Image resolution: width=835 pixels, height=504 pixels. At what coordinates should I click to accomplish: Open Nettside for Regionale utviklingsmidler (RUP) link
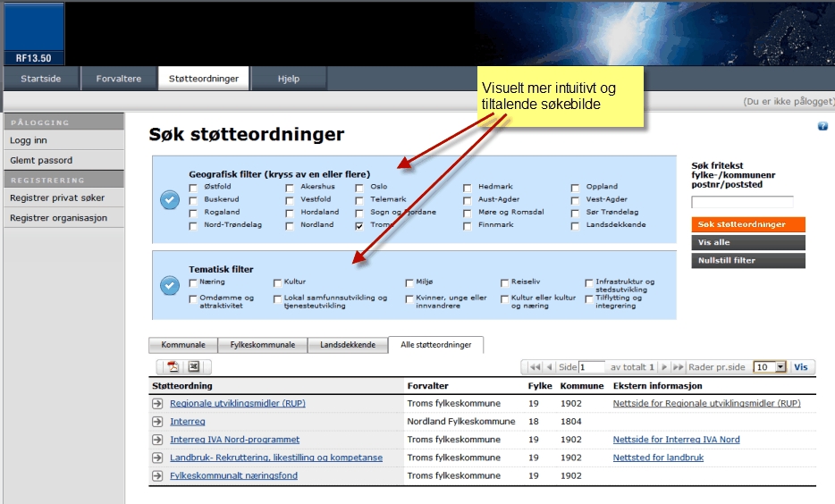706,403
